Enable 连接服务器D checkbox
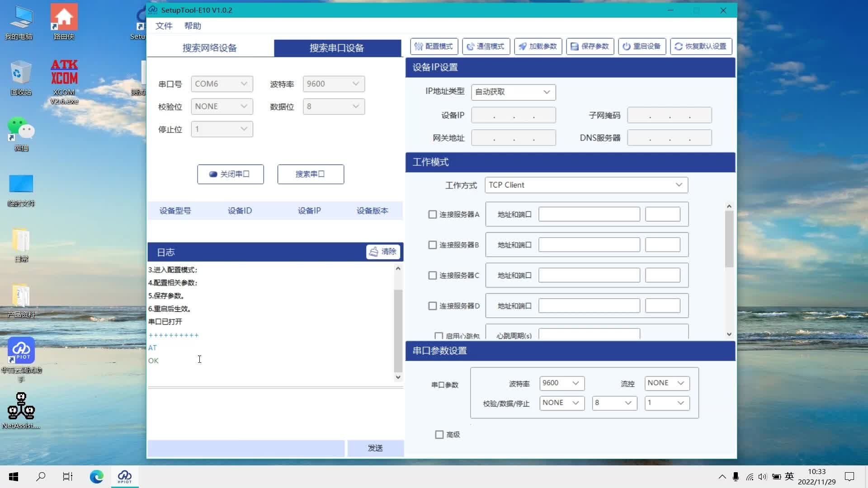The height and width of the screenshot is (488, 868). click(x=432, y=306)
